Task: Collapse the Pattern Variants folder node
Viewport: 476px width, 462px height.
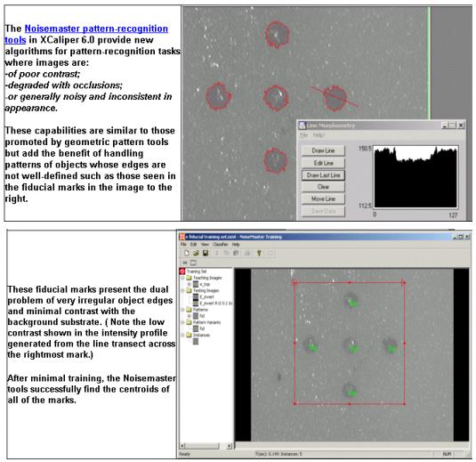Action: (182, 322)
